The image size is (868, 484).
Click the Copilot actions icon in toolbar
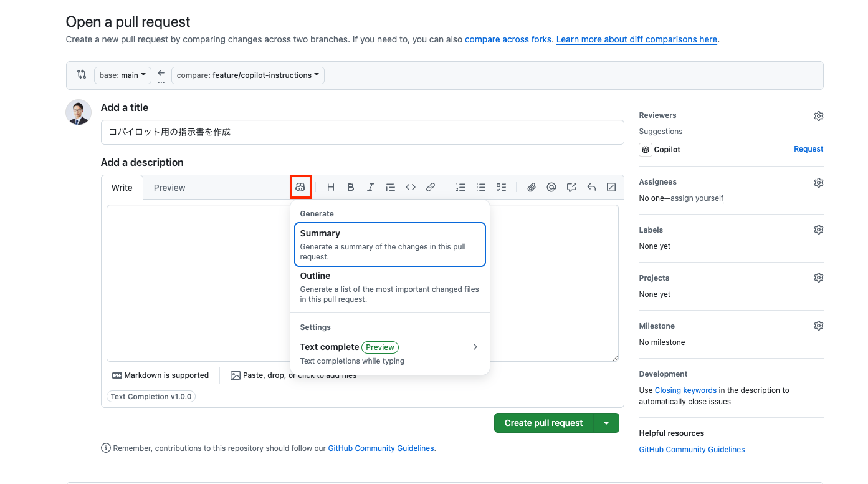[x=301, y=187]
